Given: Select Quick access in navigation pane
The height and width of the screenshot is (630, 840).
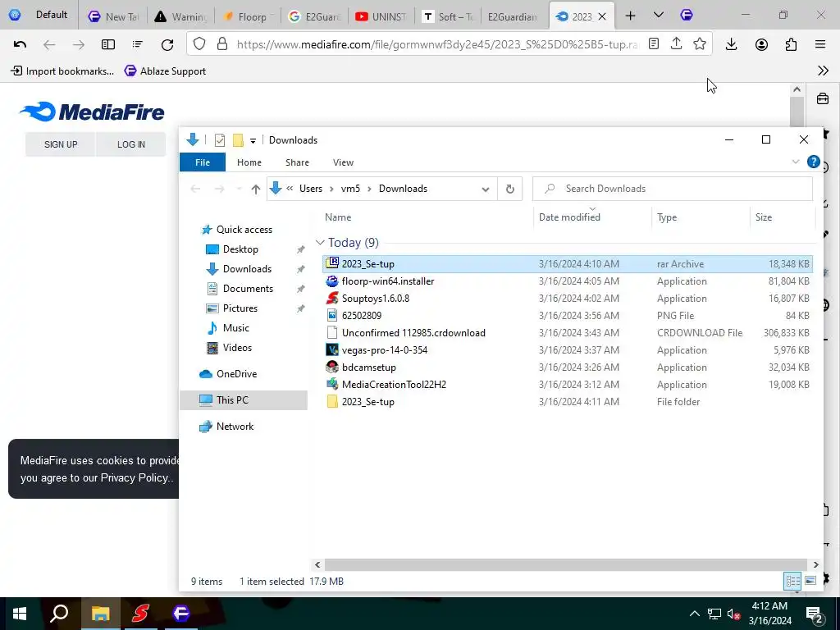Looking at the screenshot, I should point(237,230).
